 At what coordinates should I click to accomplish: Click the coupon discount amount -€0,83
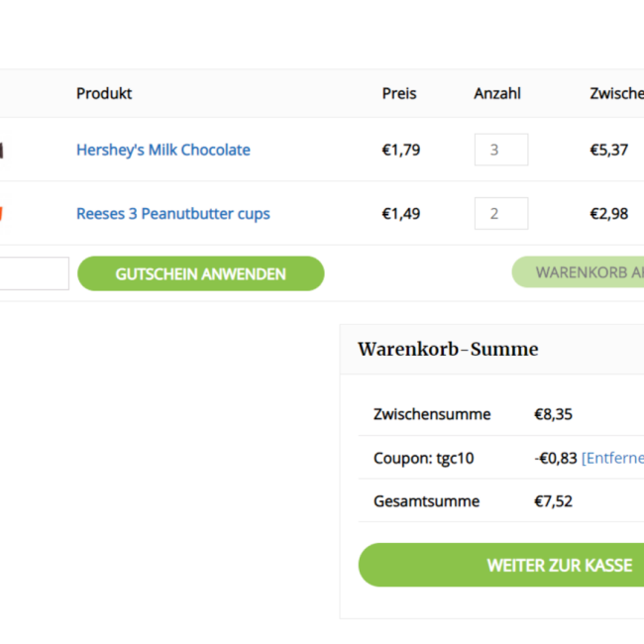[555, 458]
